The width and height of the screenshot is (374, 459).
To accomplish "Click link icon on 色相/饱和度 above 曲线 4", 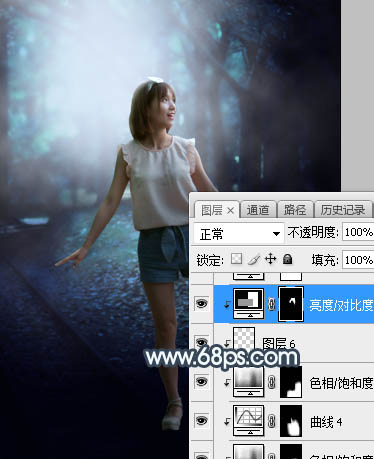I will [x=271, y=382].
